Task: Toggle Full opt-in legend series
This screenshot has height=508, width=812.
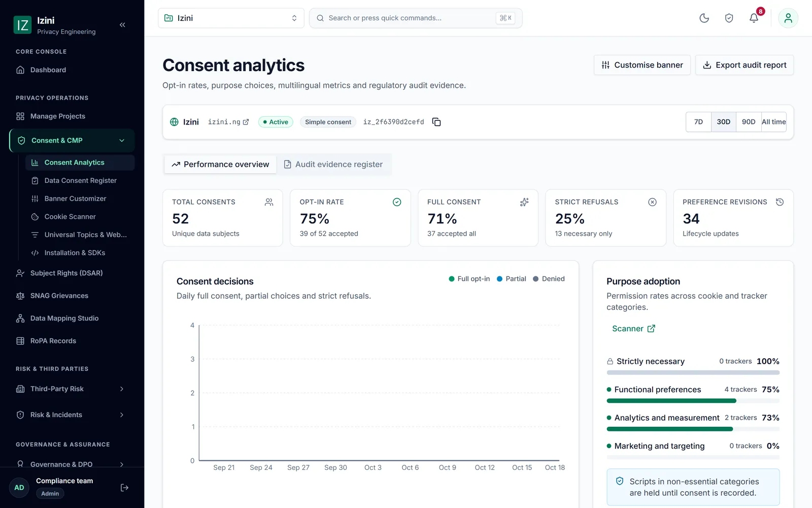Action: pyautogui.click(x=469, y=279)
